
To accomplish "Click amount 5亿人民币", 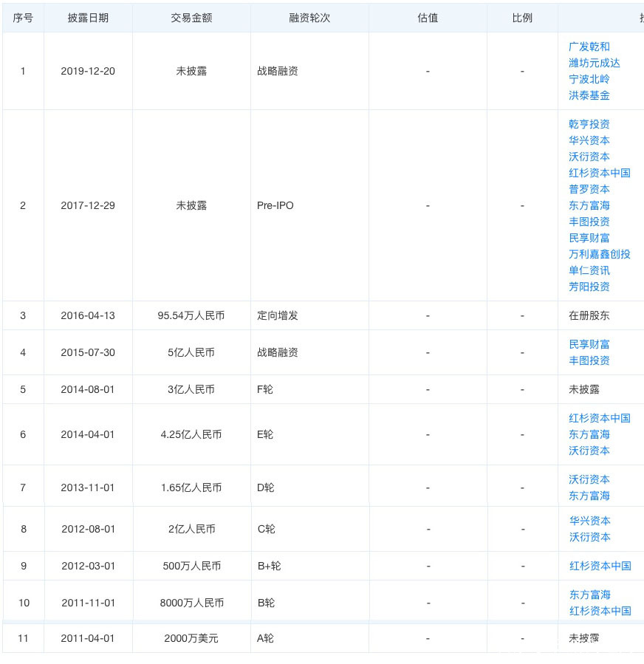I will pyautogui.click(x=191, y=352).
